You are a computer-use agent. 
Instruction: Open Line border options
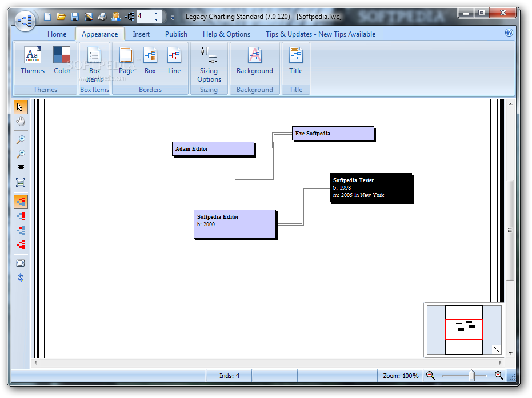tap(174, 61)
